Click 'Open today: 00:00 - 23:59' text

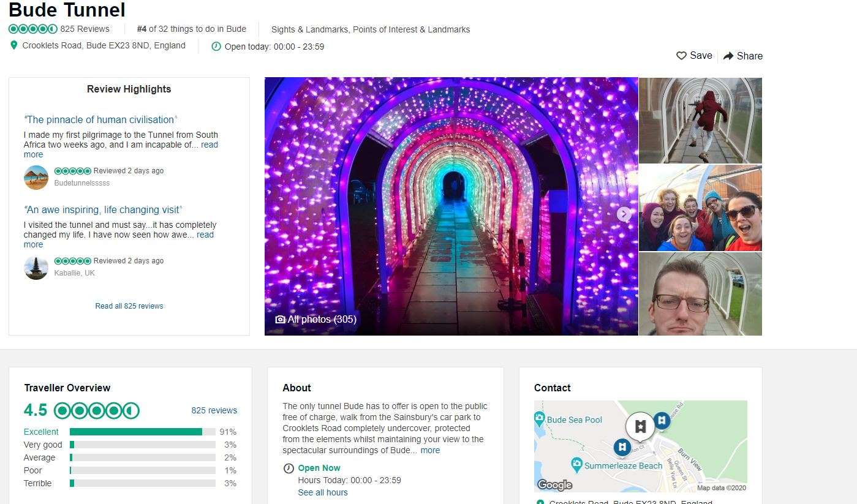pos(274,47)
